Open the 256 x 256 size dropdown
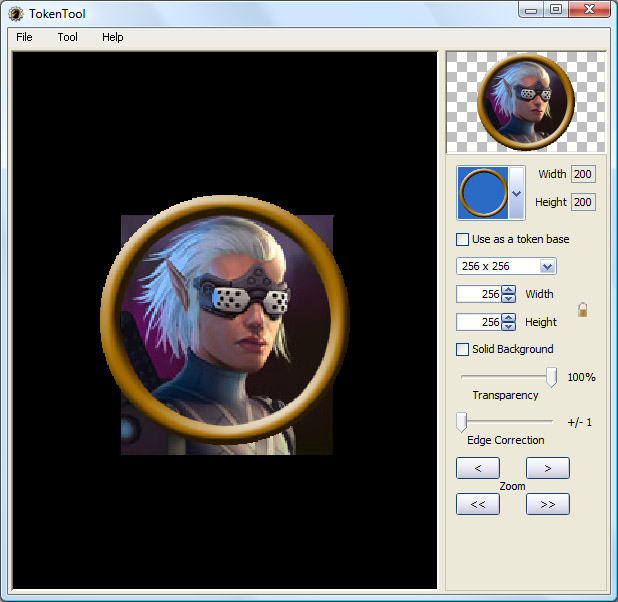This screenshot has height=602, width=618. pos(547,266)
